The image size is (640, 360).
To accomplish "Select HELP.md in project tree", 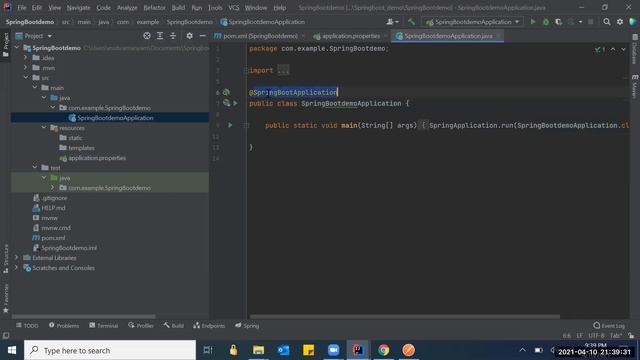I will coord(49,208).
